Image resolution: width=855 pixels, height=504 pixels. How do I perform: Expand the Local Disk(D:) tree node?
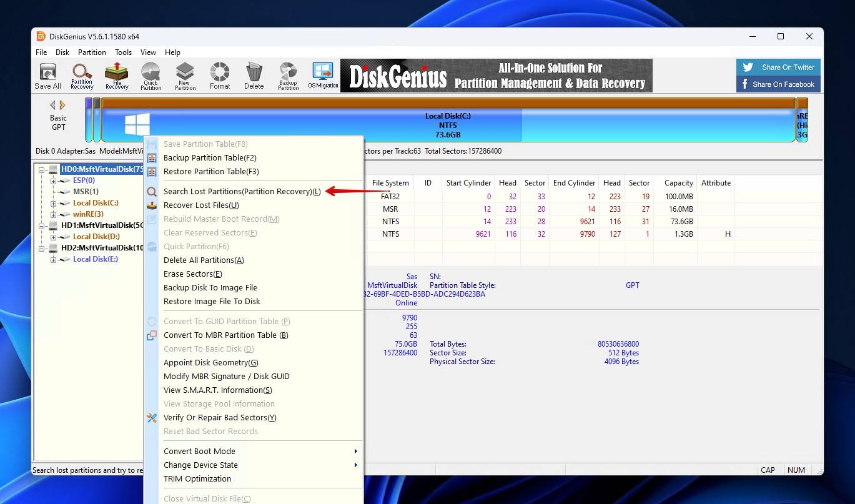[54, 237]
